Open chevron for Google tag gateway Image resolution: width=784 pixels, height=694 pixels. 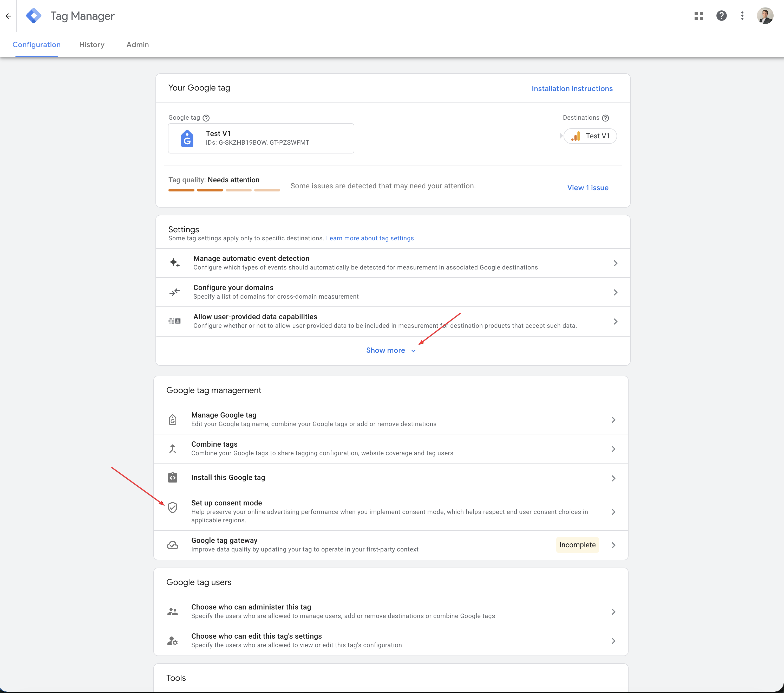(613, 545)
